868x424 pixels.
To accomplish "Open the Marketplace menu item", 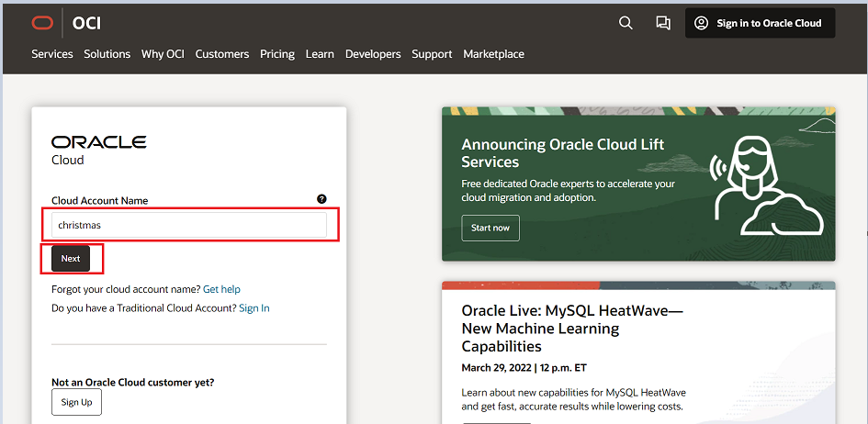I will coord(494,54).
